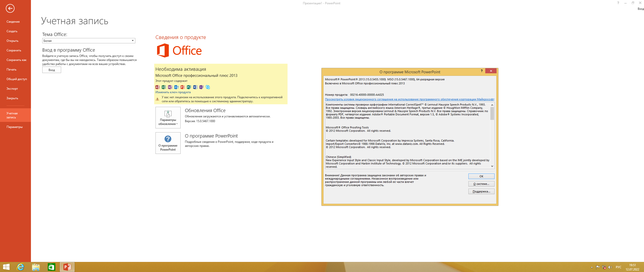Click the Access icon in product contents
Image resolution: width=644 pixels, height=272 pixels.
point(157,87)
